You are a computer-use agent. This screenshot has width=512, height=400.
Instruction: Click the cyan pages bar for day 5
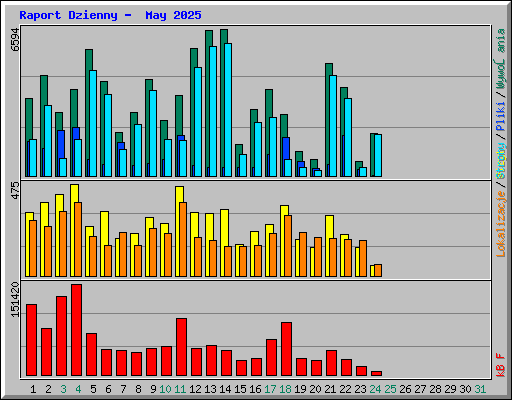pyautogui.click(x=93, y=123)
